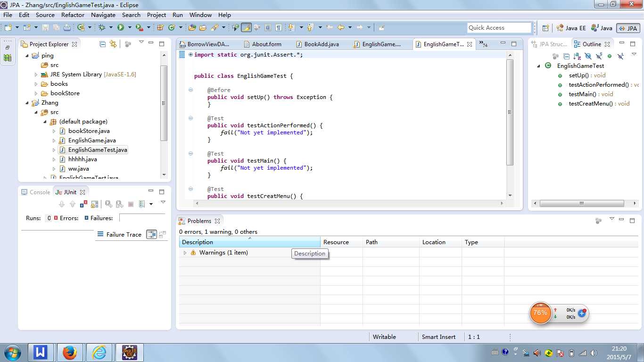Viewport: 644px width, 362px height.
Task: Expand the JRE System Library node
Action: click(36, 74)
